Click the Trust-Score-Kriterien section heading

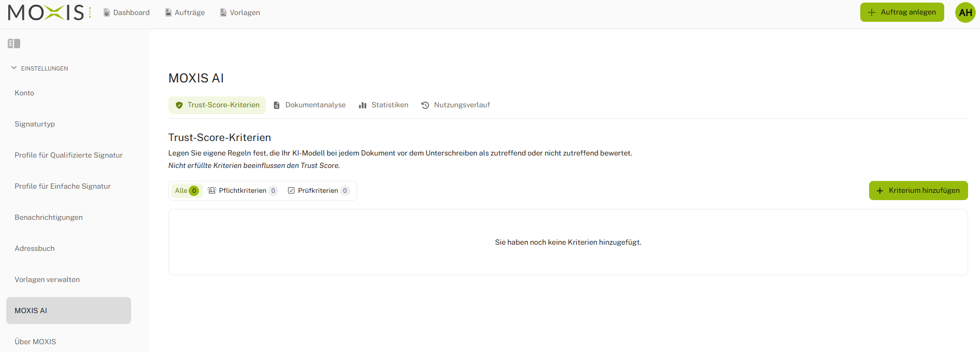(220, 137)
